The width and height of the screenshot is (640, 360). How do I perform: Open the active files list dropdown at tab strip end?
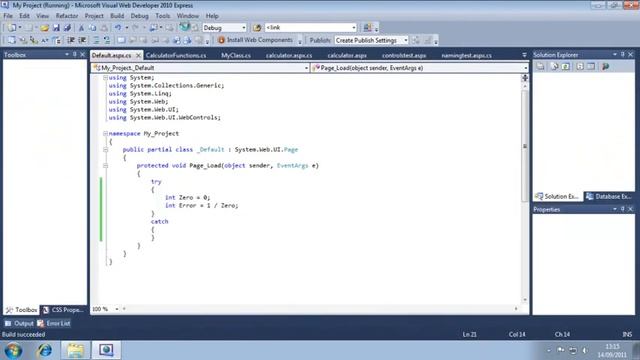[x=524, y=55]
